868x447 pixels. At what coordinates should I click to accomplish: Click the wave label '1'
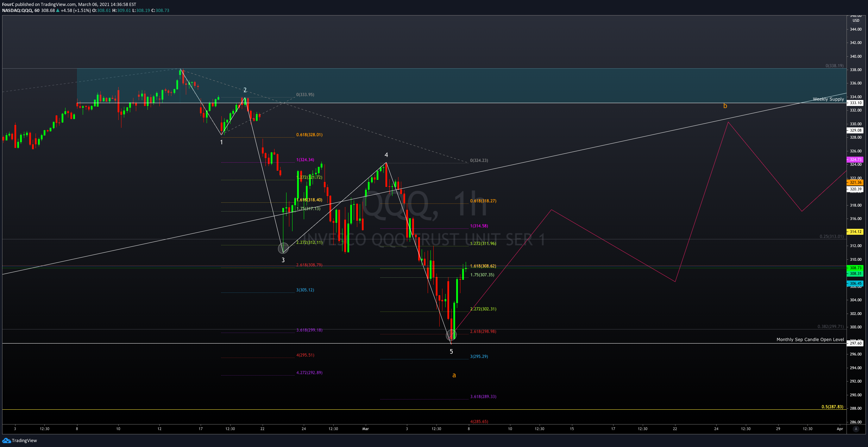(x=221, y=142)
